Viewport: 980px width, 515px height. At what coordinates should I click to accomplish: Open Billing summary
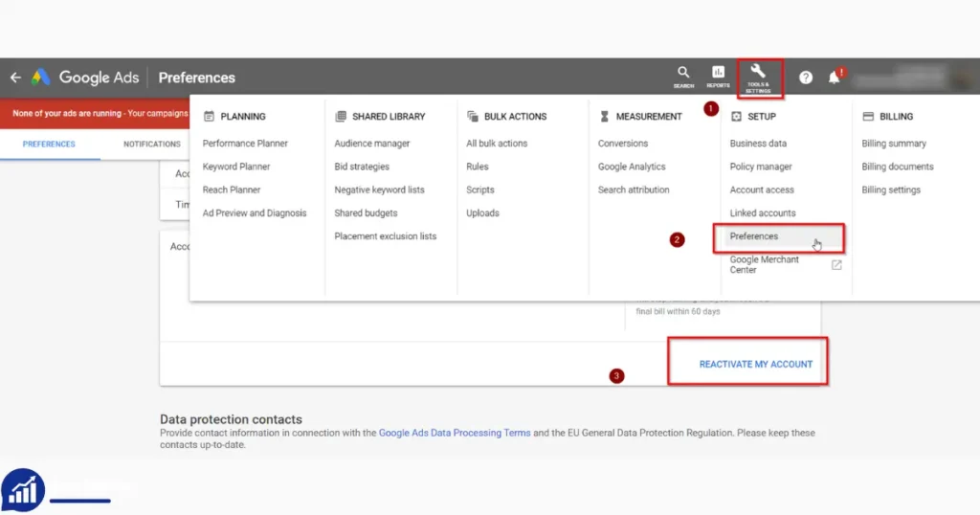pos(894,144)
